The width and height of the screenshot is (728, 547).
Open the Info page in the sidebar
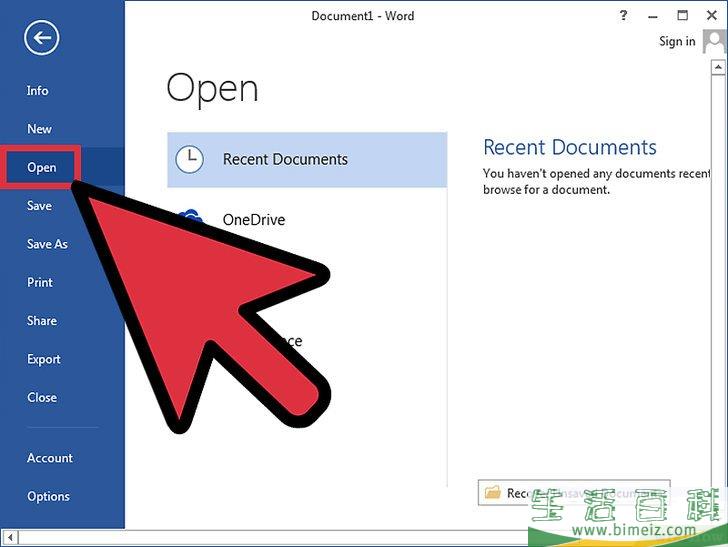(38, 90)
